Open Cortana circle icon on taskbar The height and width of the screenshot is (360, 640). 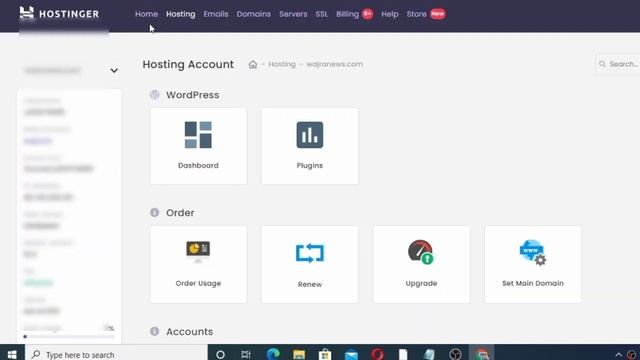220,354
